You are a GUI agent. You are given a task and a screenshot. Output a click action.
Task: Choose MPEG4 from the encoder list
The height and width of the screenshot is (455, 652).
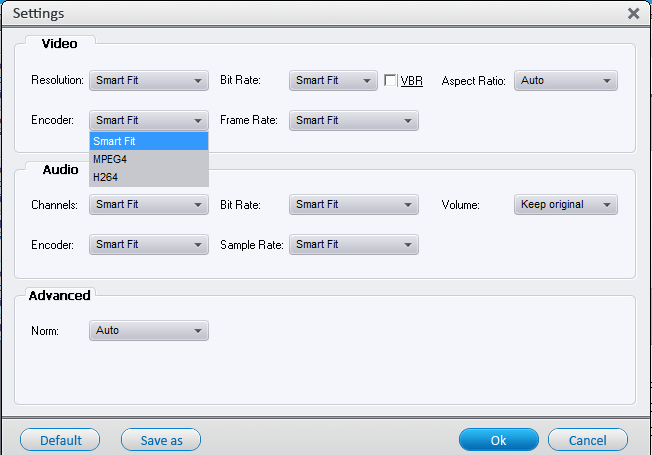coord(148,160)
